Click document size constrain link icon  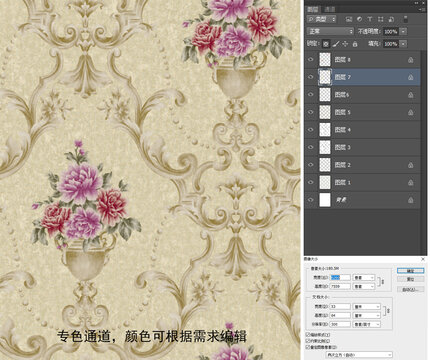click(x=388, y=311)
